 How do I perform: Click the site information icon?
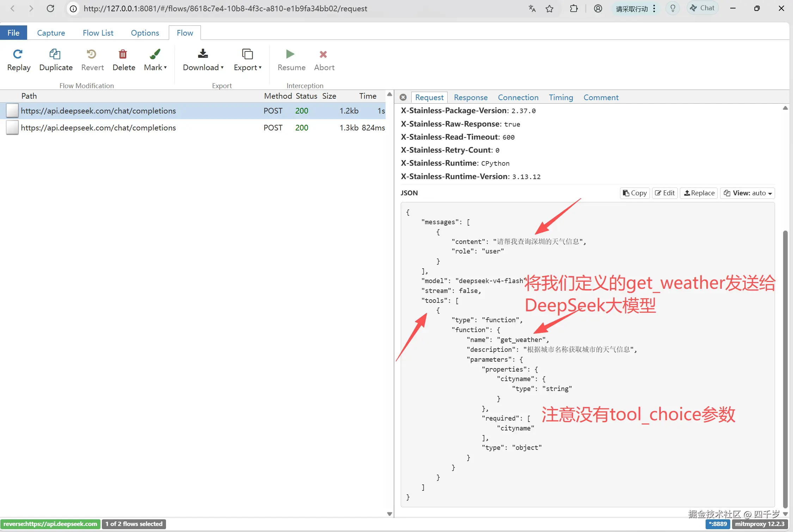click(73, 8)
